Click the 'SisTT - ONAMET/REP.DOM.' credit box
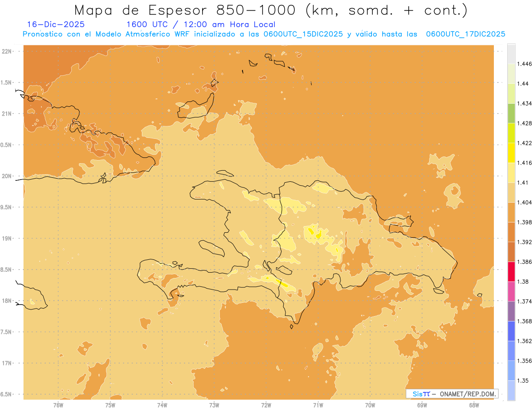This screenshot has width=532, height=411. point(452,394)
